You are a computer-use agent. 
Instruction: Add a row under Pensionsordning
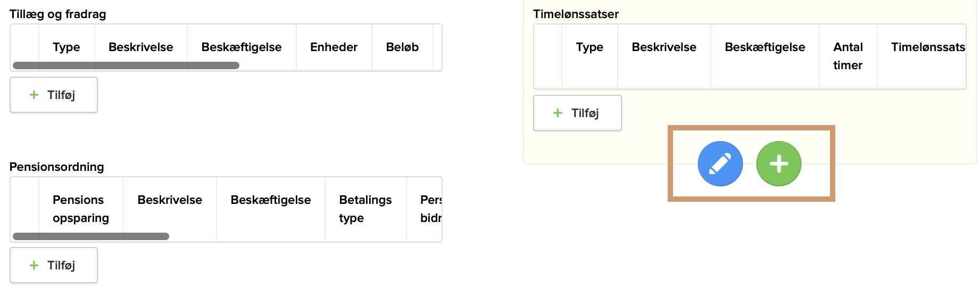click(53, 265)
